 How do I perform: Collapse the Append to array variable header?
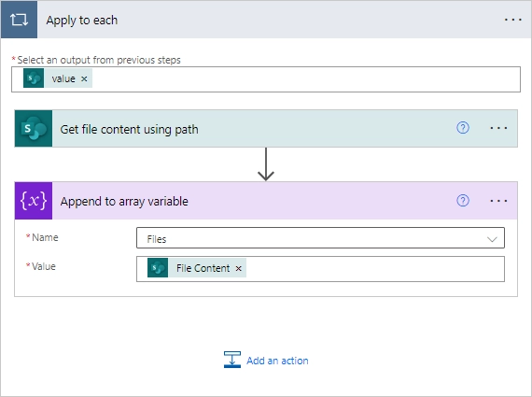click(x=266, y=201)
